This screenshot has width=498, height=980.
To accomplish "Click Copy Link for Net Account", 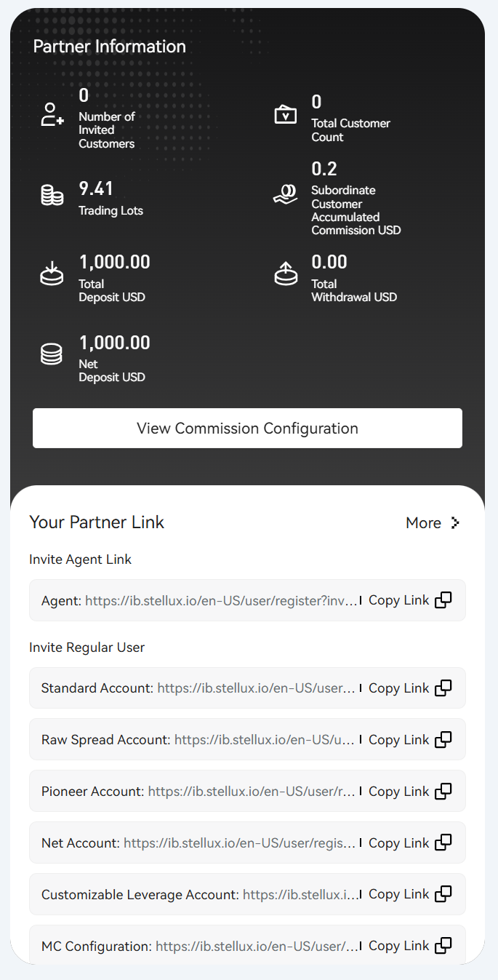I will [x=410, y=842].
